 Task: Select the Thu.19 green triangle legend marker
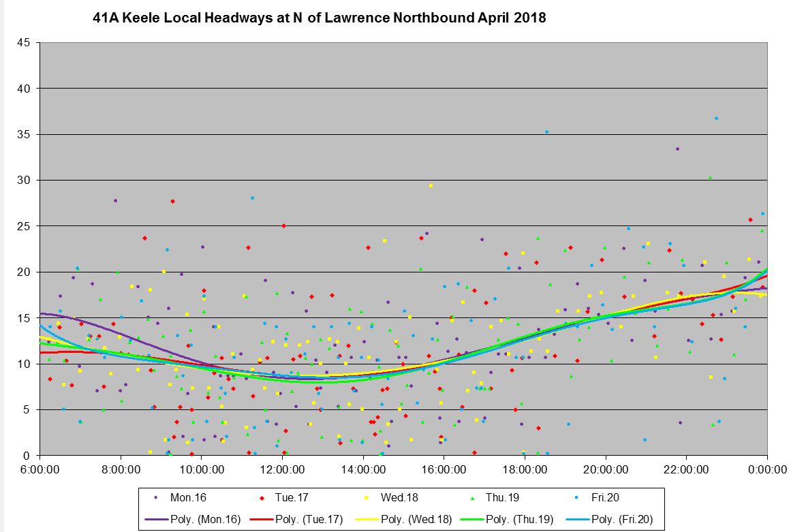pos(474,498)
